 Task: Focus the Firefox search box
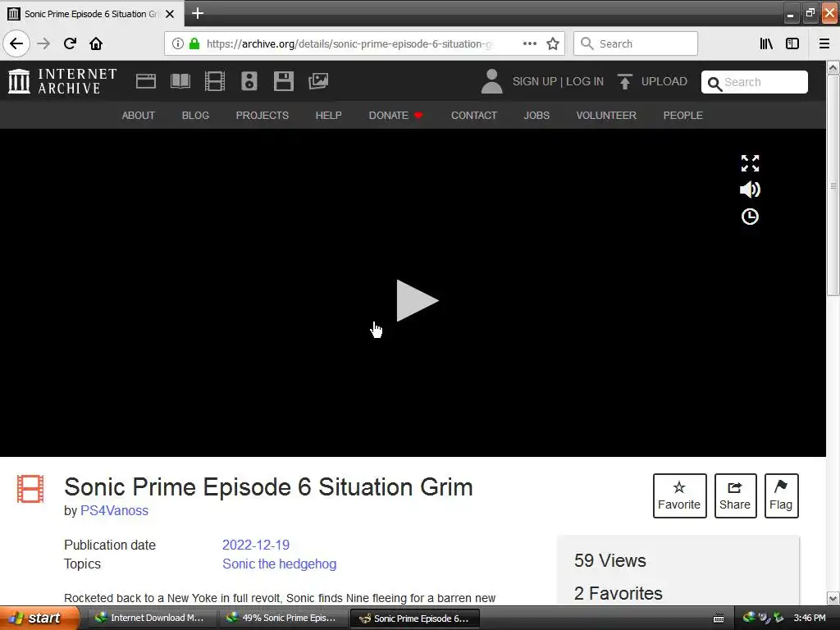636,43
